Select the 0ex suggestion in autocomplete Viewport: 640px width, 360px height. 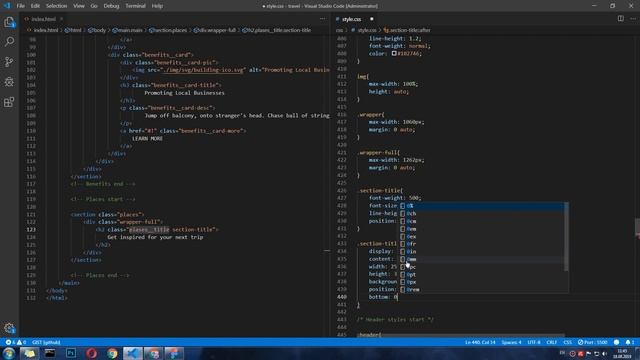pos(482,236)
